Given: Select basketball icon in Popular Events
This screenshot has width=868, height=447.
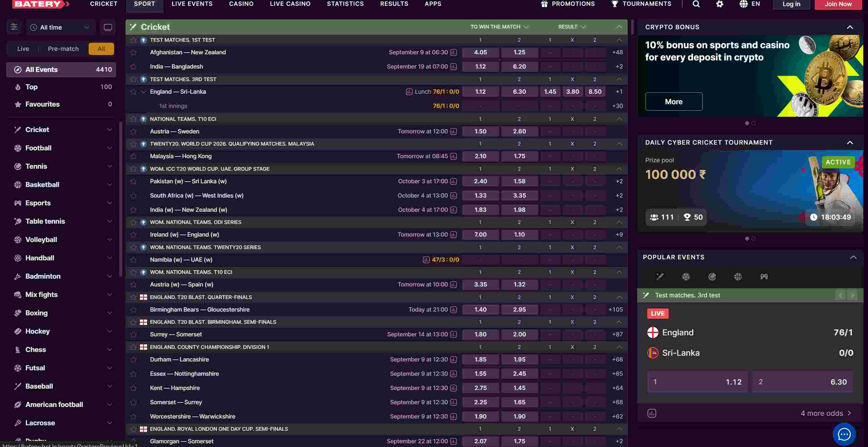Looking at the screenshot, I should (738, 277).
